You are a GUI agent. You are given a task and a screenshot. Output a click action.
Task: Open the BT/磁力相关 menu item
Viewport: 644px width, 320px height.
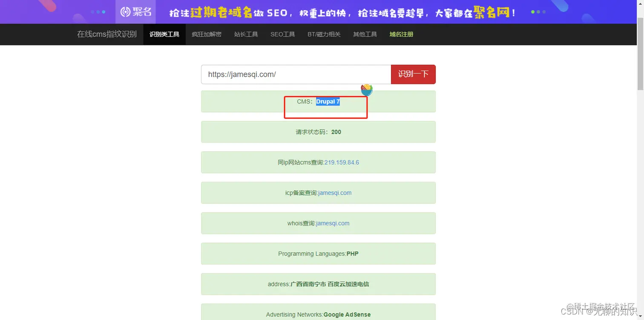[324, 34]
